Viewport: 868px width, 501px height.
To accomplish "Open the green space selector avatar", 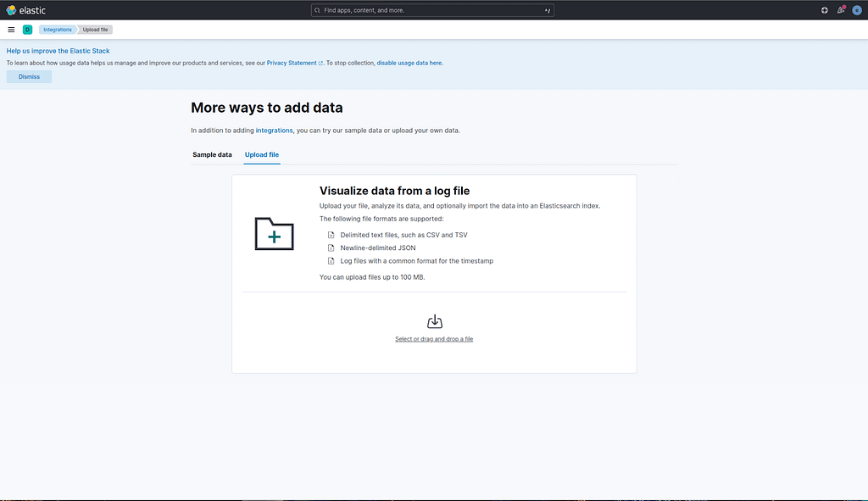I will [27, 30].
